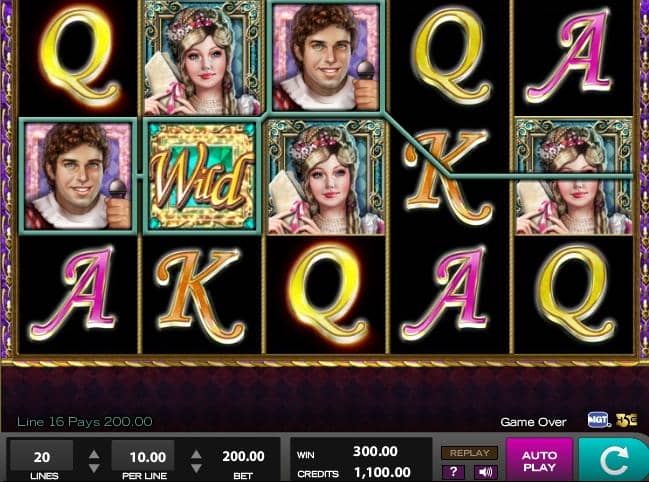Click the Replay button

pos(469,453)
